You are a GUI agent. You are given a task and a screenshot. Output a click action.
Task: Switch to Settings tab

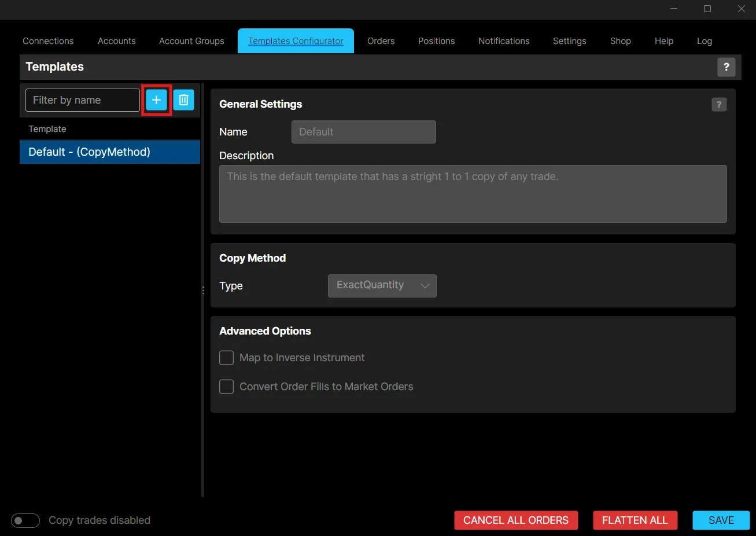[569, 41]
